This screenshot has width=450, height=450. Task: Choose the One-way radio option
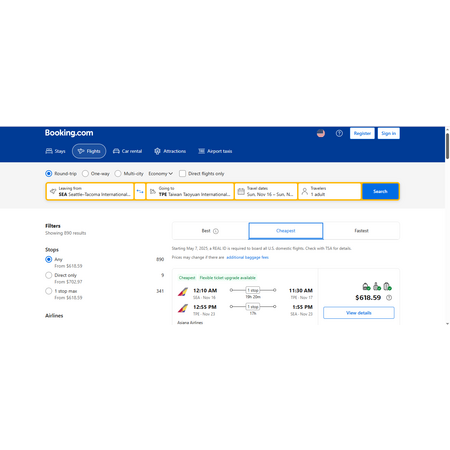coord(85,173)
